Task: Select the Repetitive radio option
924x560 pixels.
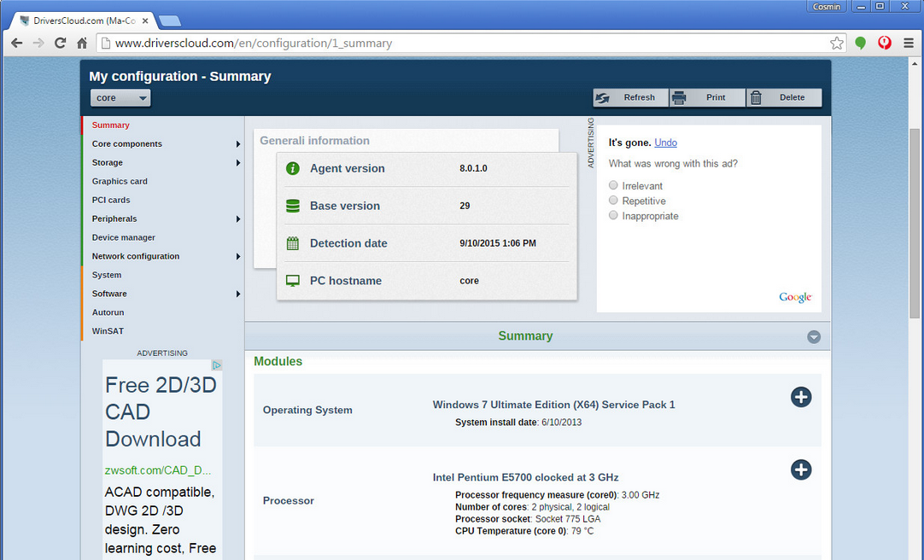Action: tap(613, 201)
